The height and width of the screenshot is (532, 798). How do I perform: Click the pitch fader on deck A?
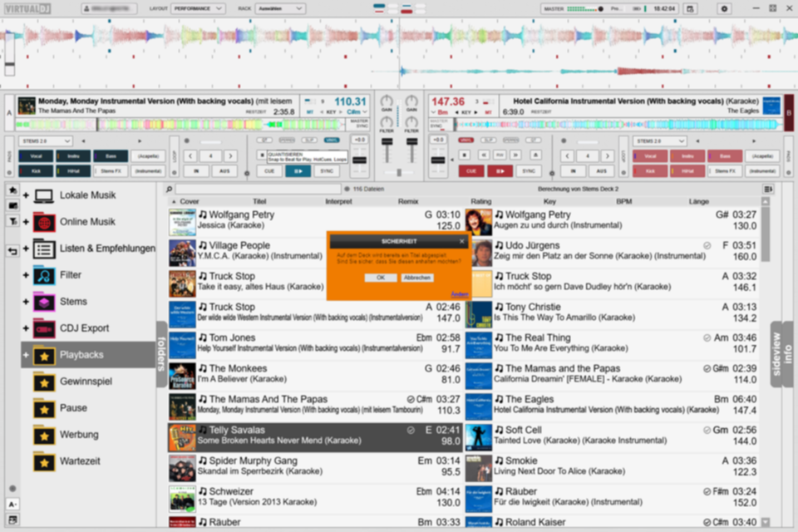[359, 161]
